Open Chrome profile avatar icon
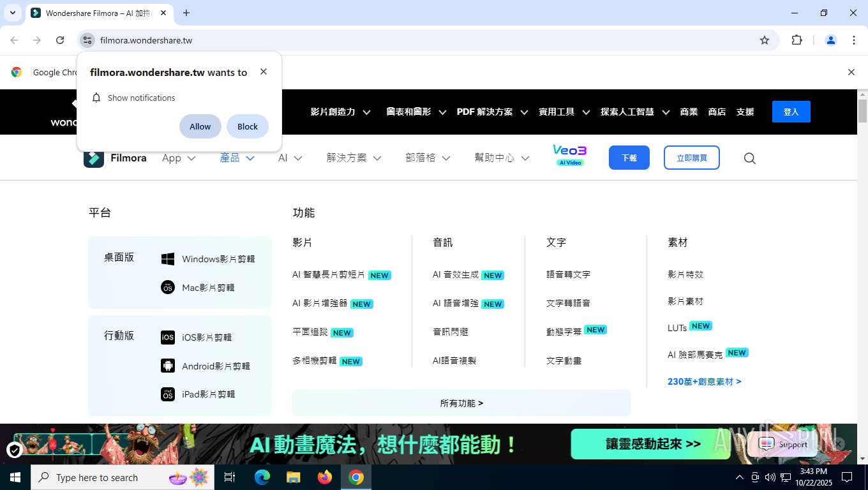This screenshot has width=868, height=490. coord(831,40)
